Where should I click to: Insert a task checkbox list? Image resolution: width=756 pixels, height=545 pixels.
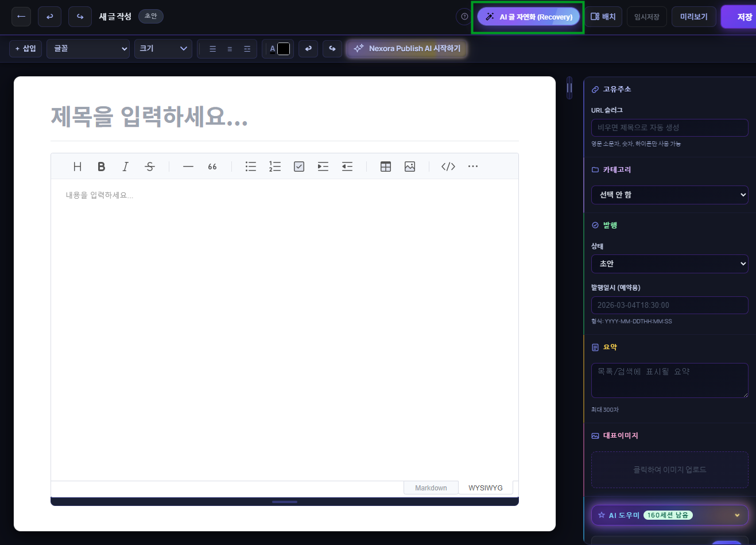coord(299,167)
